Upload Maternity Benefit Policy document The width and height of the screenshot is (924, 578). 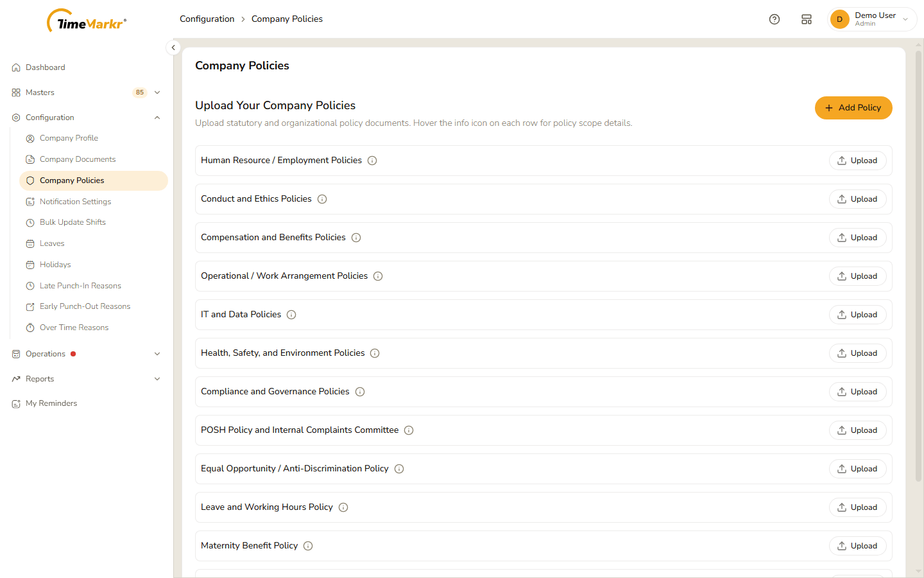[x=857, y=546]
